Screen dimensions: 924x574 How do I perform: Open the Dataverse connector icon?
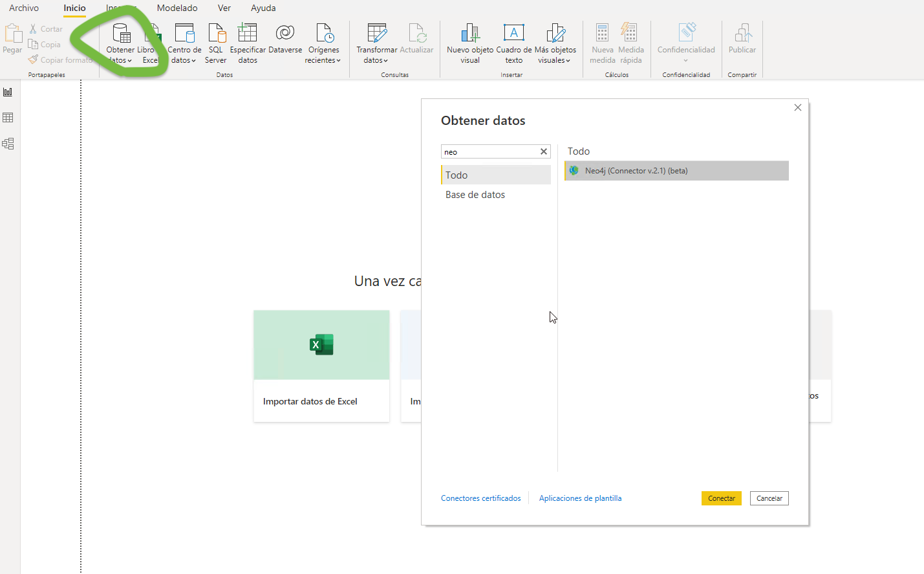point(285,34)
